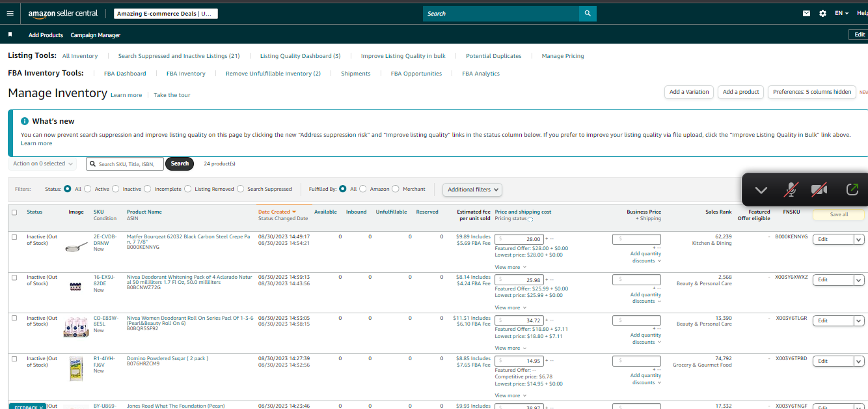Open the store selector Amazing E-commerce Deals
The height and width of the screenshot is (409, 868).
pos(166,14)
